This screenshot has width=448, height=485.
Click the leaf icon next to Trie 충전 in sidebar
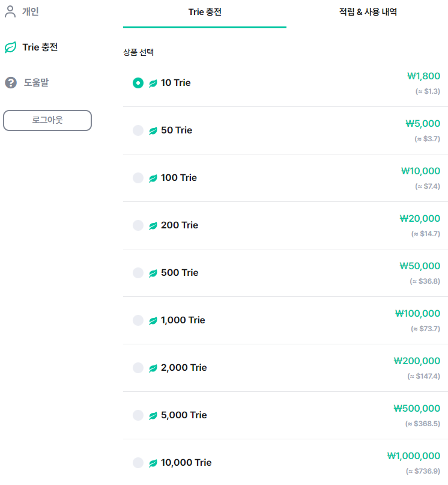coord(11,47)
